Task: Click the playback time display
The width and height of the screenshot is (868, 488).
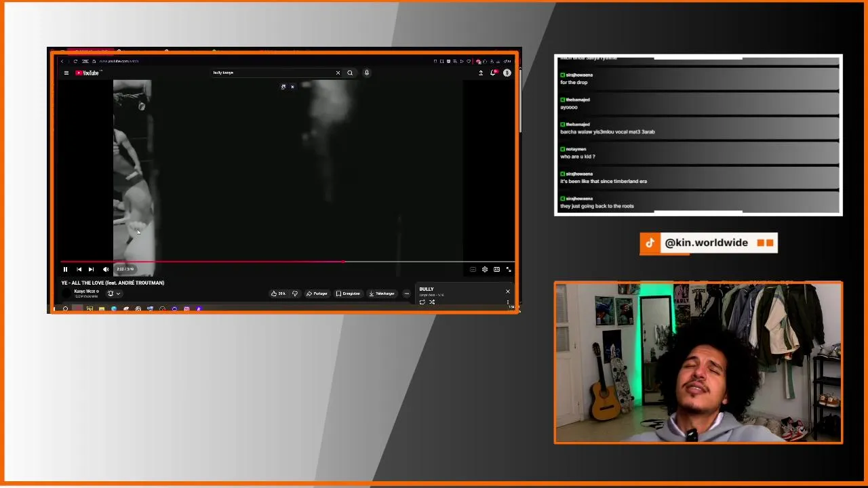Action: 125,269
